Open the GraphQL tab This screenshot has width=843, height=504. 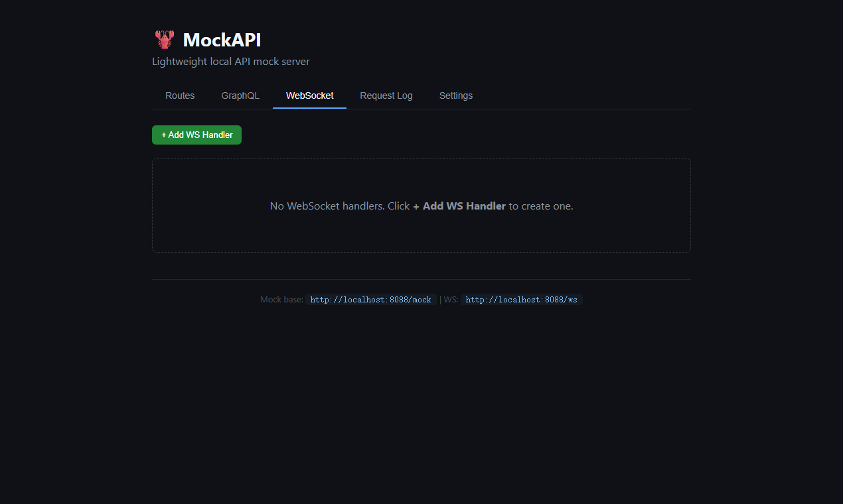240,95
